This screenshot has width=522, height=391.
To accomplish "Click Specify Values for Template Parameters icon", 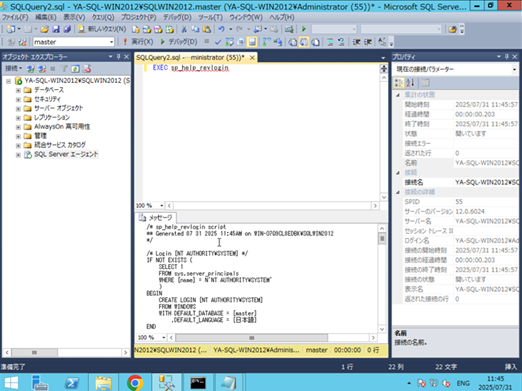I will 382,42.
